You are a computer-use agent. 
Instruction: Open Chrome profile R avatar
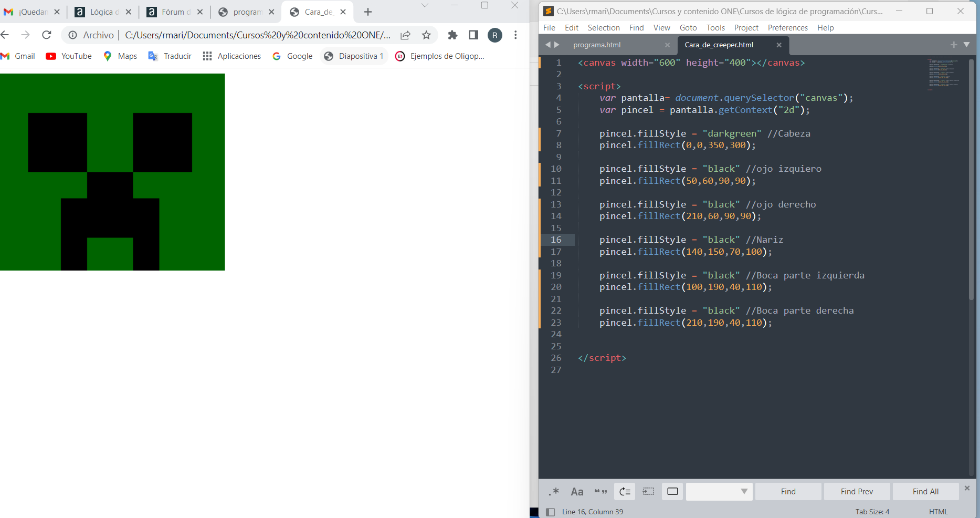pos(495,35)
